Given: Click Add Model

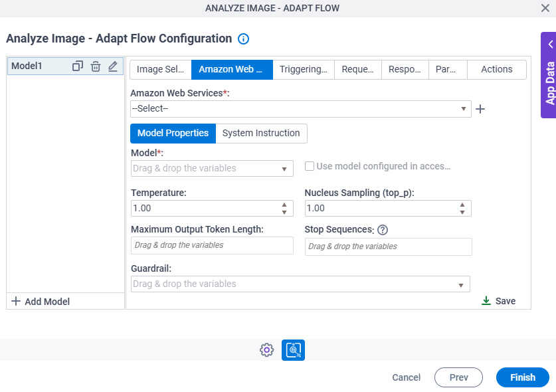Looking at the screenshot, I should coord(41,301).
